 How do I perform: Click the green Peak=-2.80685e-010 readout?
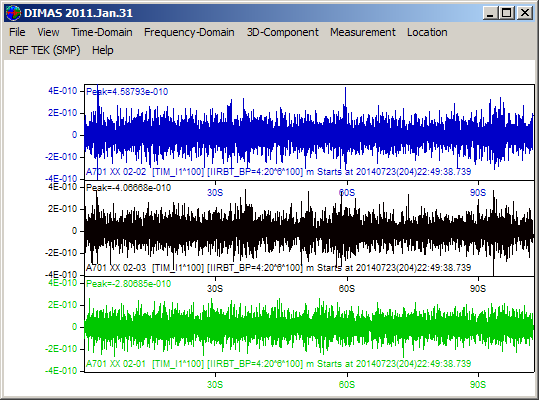tap(128, 284)
